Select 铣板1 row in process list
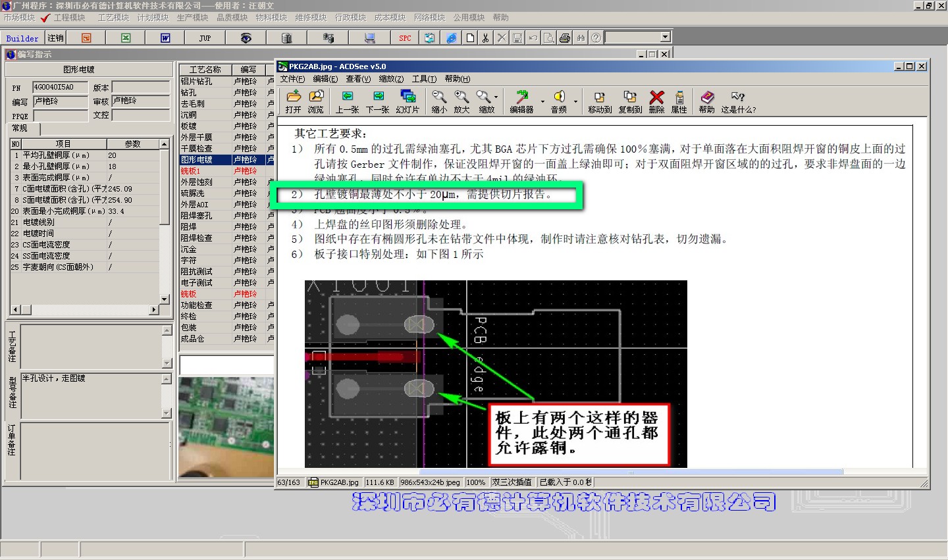 click(226, 171)
